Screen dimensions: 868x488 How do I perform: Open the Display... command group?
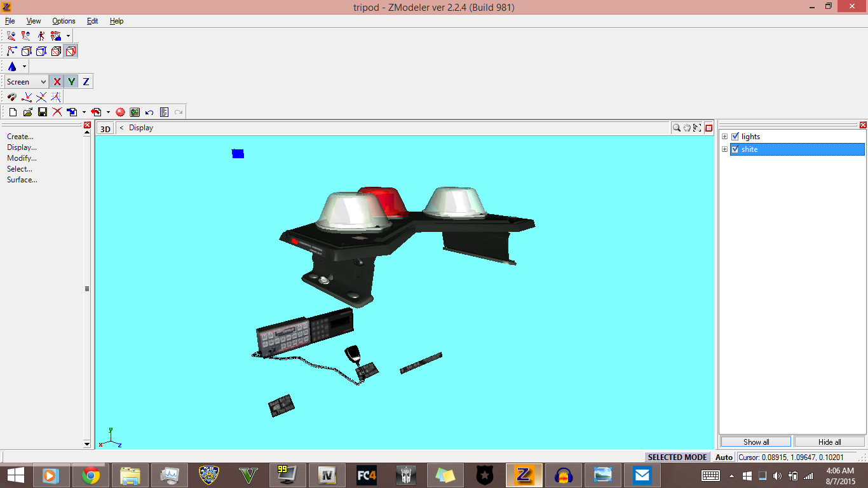click(x=22, y=147)
